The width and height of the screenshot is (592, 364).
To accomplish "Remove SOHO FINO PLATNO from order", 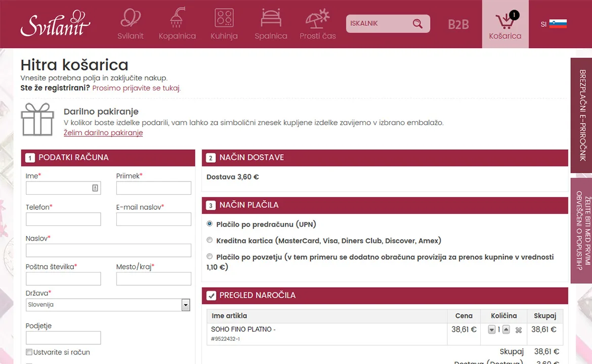I will (518, 330).
